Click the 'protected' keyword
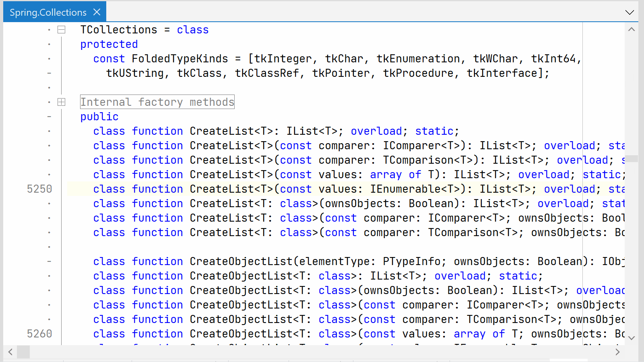Screen dimensions: 644x362 tap(109, 44)
